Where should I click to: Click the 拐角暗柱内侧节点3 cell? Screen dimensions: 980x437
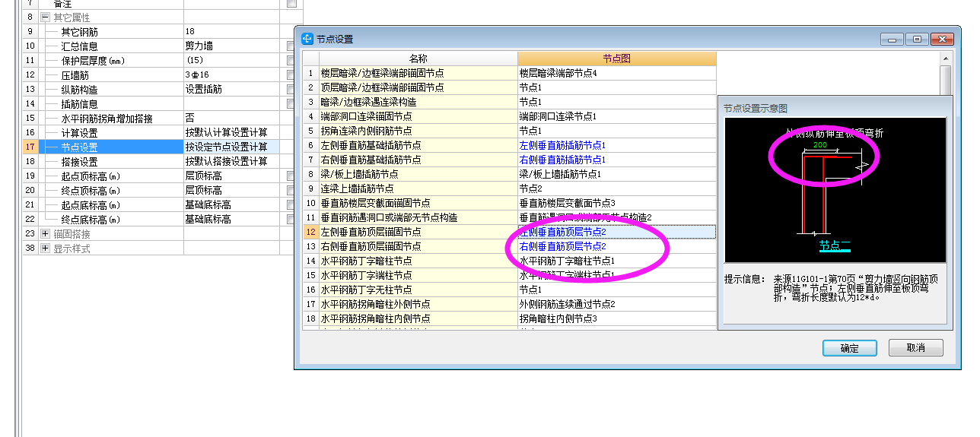pos(617,318)
